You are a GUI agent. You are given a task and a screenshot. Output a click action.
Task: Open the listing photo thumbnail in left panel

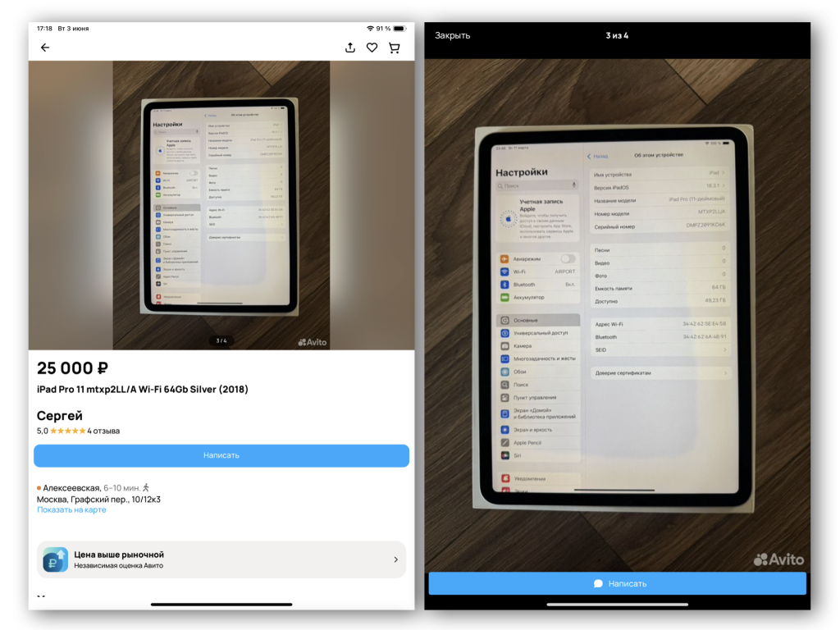point(221,205)
